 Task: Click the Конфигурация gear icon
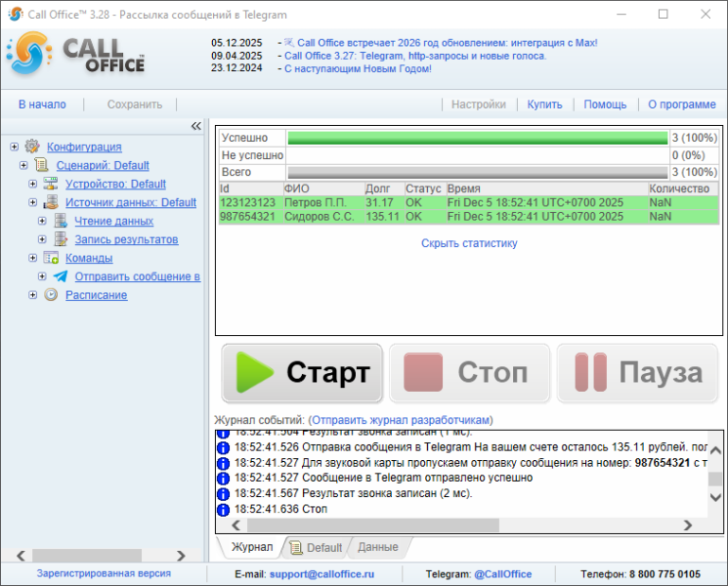pyautogui.click(x=32, y=146)
